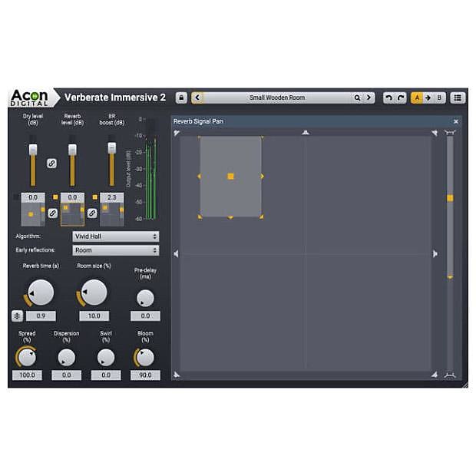Select the front-right speaker icon in pan panel
Viewport: 476px width, 476px height.
click(x=435, y=133)
